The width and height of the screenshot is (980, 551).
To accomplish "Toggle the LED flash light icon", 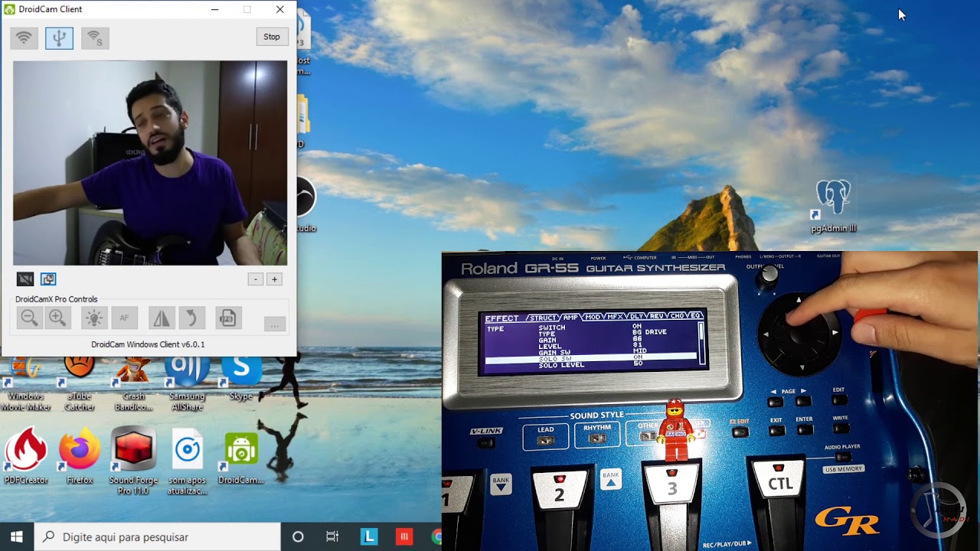I will coord(94,318).
